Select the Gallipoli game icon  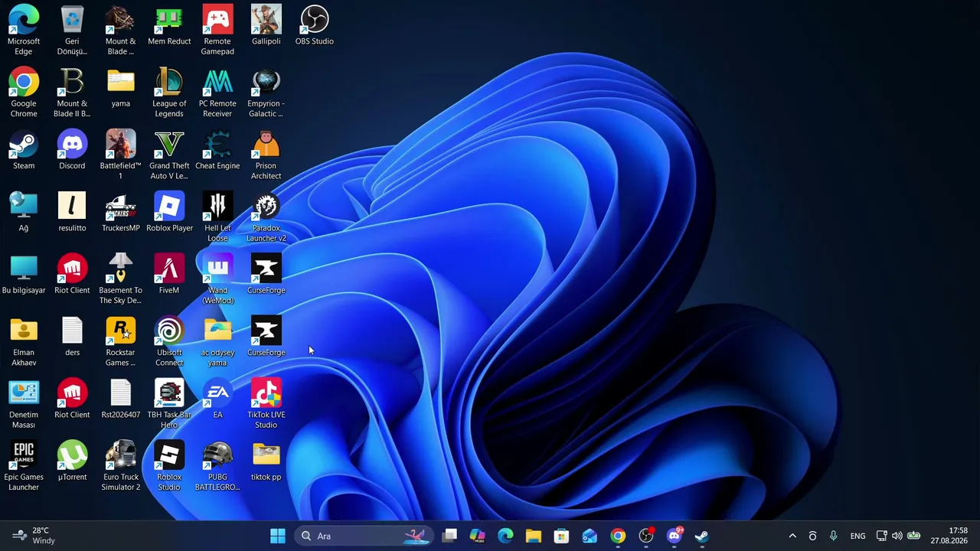tap(266, 26)
